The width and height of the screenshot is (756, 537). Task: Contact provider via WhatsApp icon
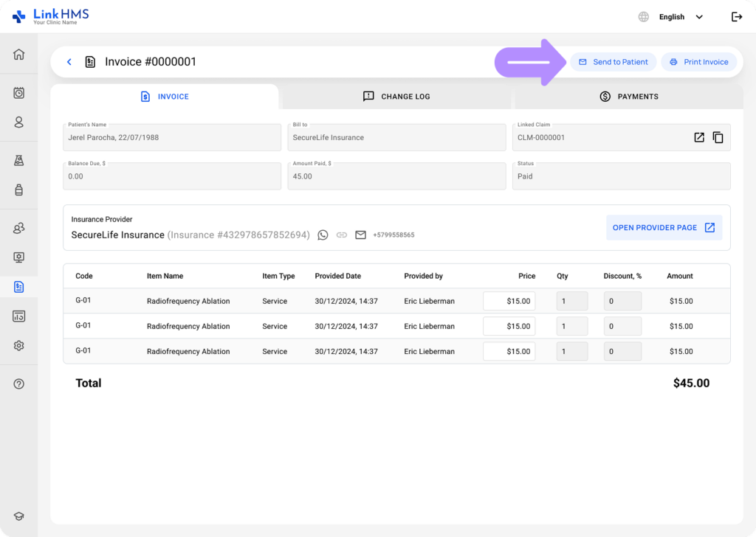pos(323,235)
